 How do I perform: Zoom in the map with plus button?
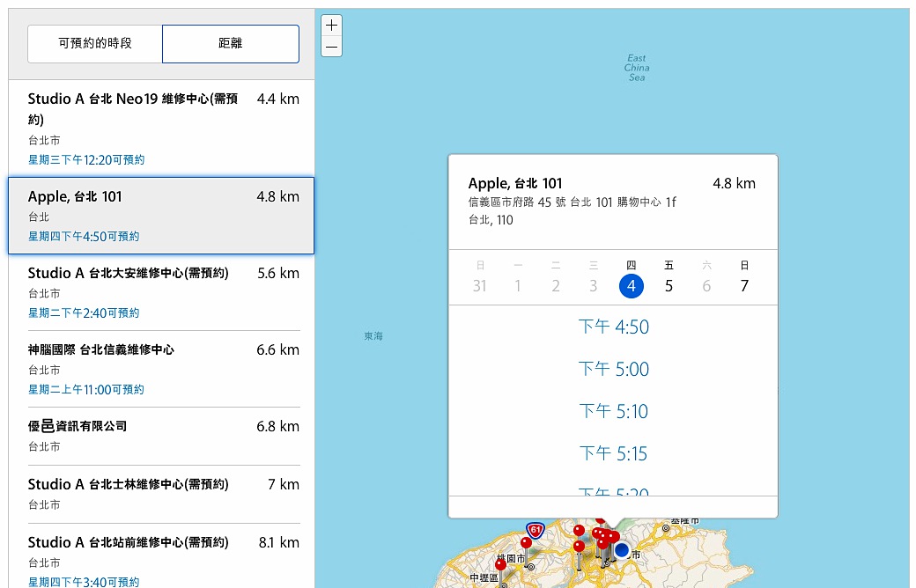pos(331,26)
